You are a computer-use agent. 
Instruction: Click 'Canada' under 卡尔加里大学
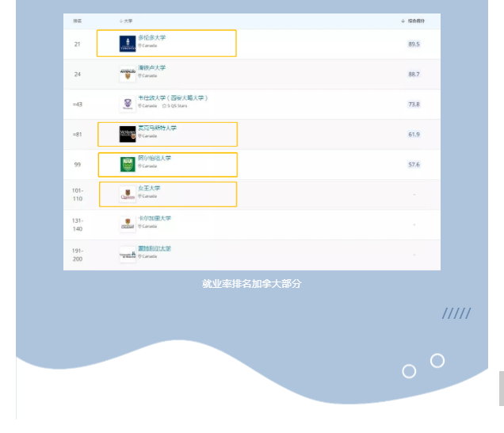(150, 227)
